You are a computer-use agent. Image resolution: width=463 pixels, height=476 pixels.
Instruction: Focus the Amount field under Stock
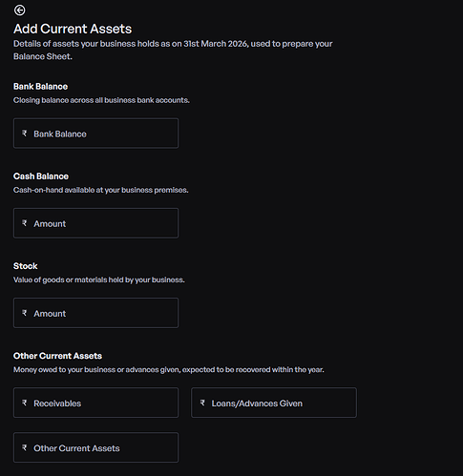tap(95, 313)
